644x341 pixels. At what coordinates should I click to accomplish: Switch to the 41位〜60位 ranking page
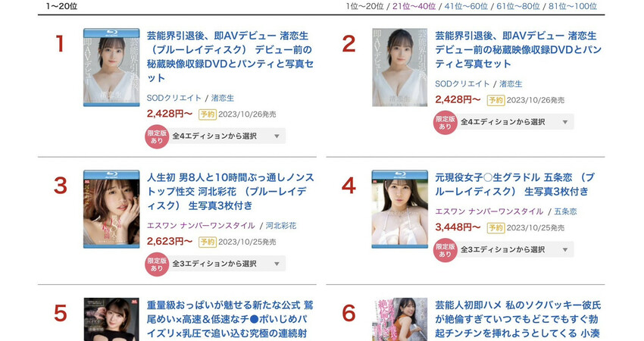466,6
